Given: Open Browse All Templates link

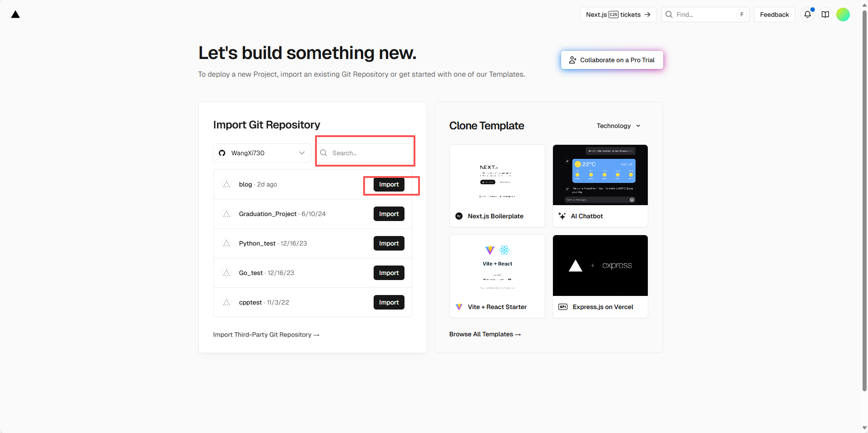Looking at the screenshot, I should pos(485,334).
